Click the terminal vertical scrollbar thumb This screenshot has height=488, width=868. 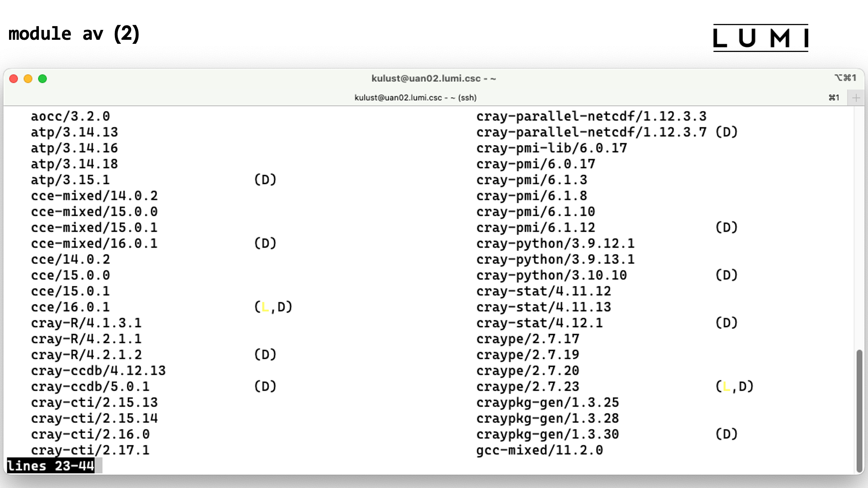pos(859,410)
